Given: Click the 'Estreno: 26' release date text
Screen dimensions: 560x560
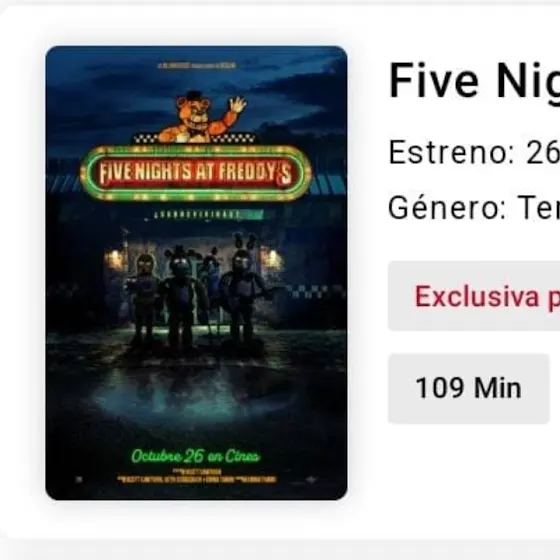Looking at the screenshot, I should [x=474, y=152].
